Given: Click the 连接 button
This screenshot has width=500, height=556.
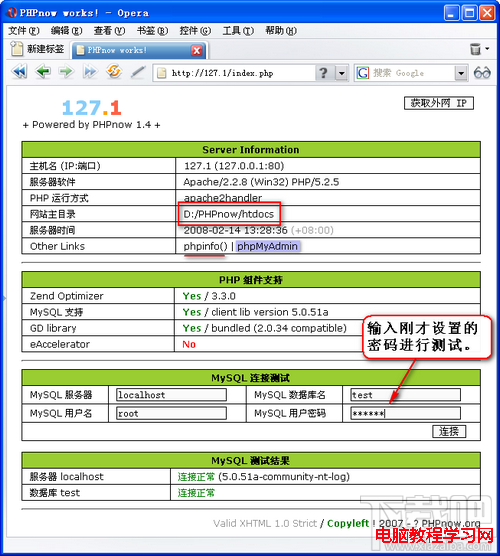Looking at the screenshot, I should click(x=449, y=431).
